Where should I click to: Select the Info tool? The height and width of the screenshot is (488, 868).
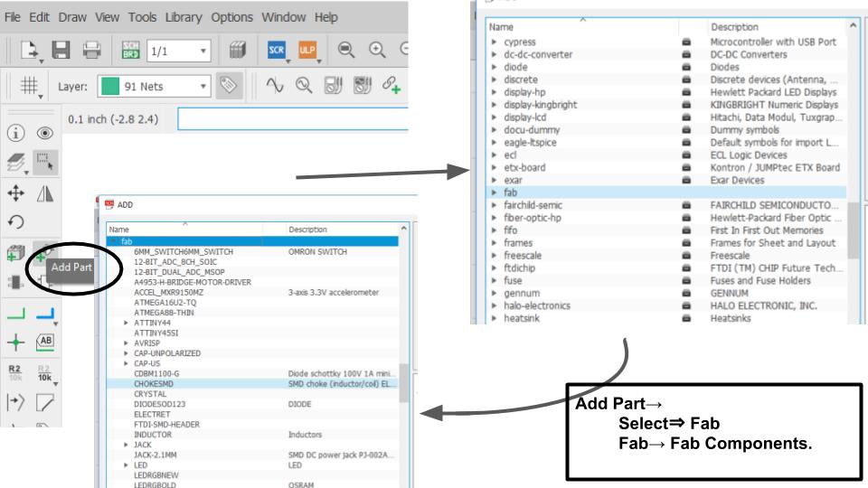(x=15, y=133)
